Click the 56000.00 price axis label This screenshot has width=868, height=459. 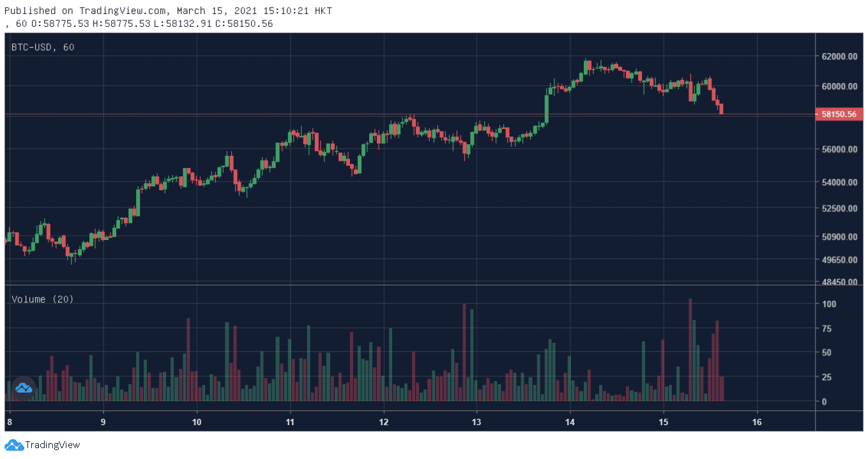[839, 149]
